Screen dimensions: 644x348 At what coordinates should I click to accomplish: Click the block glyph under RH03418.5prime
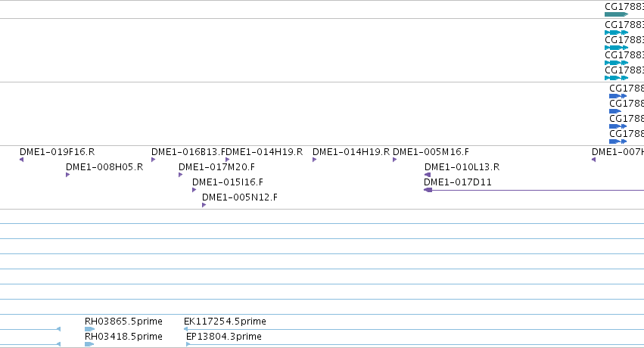tap(89, 344)
